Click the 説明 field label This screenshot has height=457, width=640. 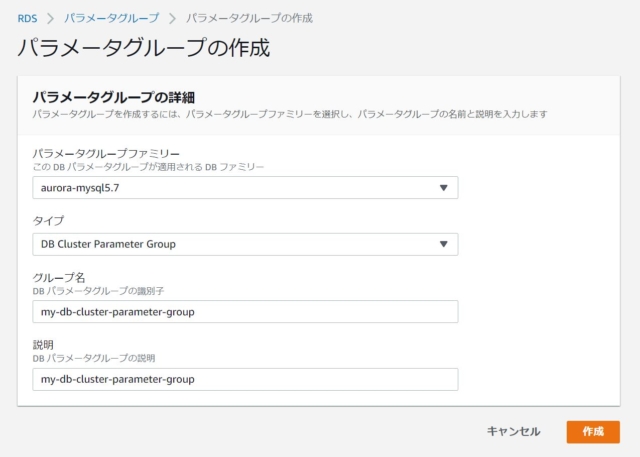pos(43,345)
